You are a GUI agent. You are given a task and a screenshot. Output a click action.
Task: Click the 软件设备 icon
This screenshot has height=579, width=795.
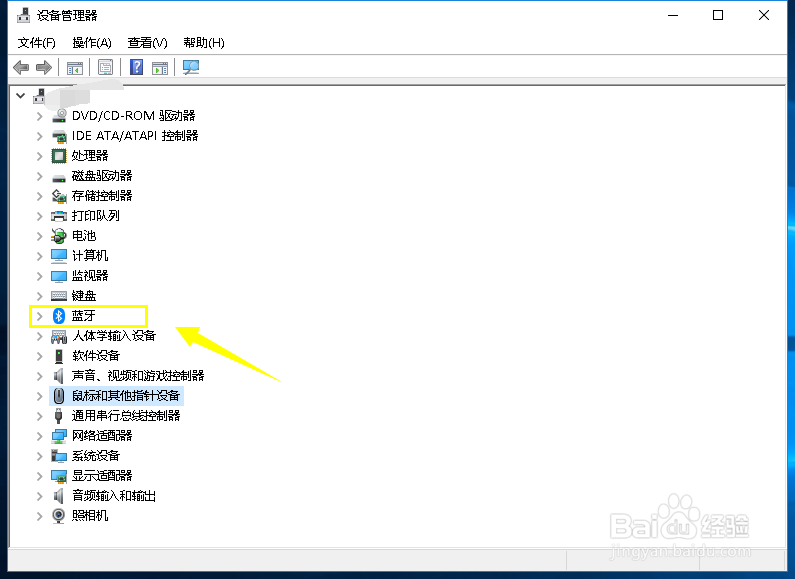(x=59, y=356)
